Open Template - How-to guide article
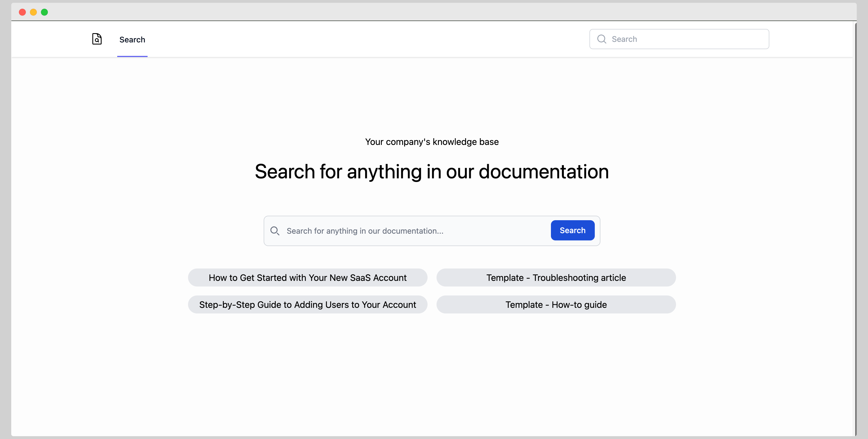Viewport: 868px width, 439px height. coord(556,305)
